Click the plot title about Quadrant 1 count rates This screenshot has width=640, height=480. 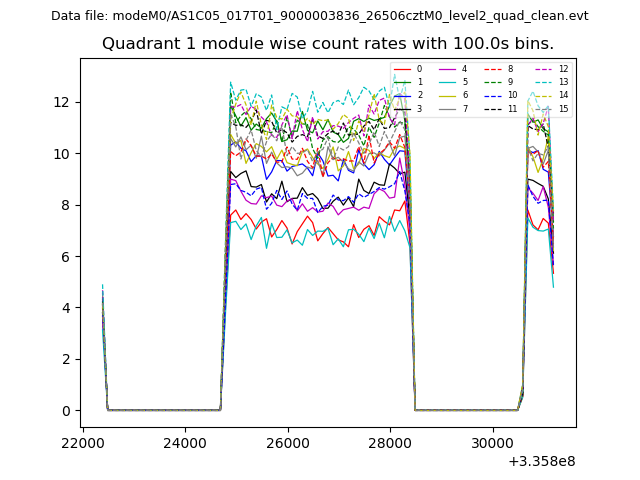327,44
